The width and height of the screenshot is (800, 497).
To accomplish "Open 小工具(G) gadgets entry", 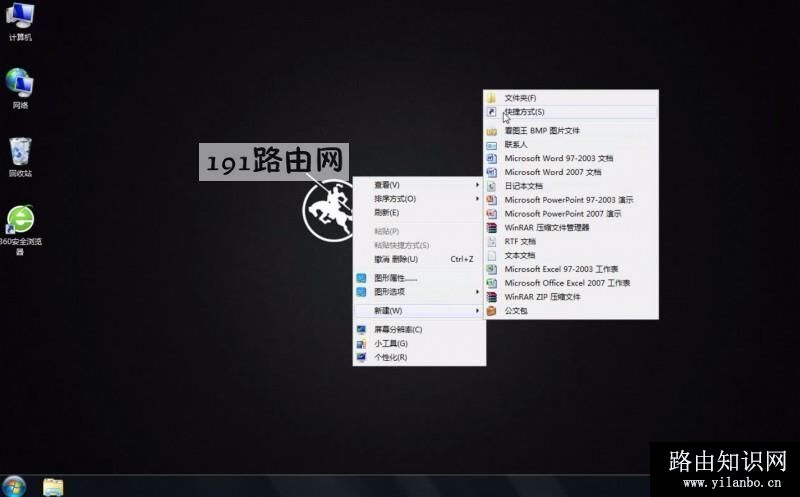I will (x=419, y=343).
